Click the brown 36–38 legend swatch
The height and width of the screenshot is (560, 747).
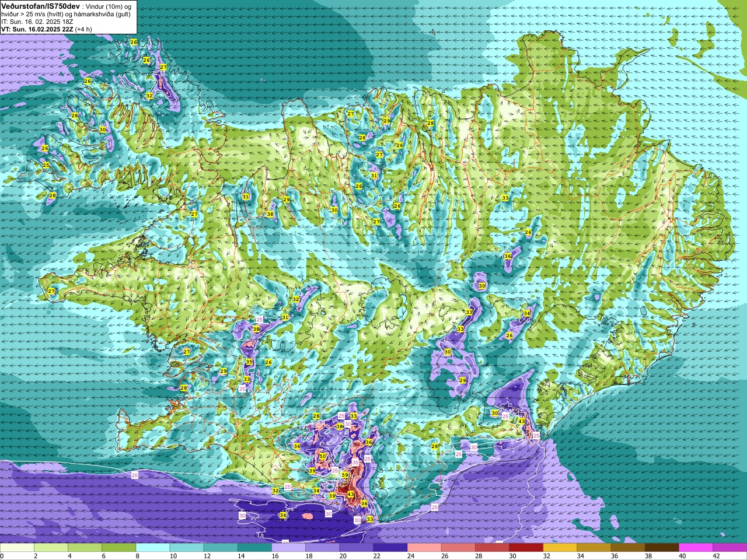click(628, 548)
